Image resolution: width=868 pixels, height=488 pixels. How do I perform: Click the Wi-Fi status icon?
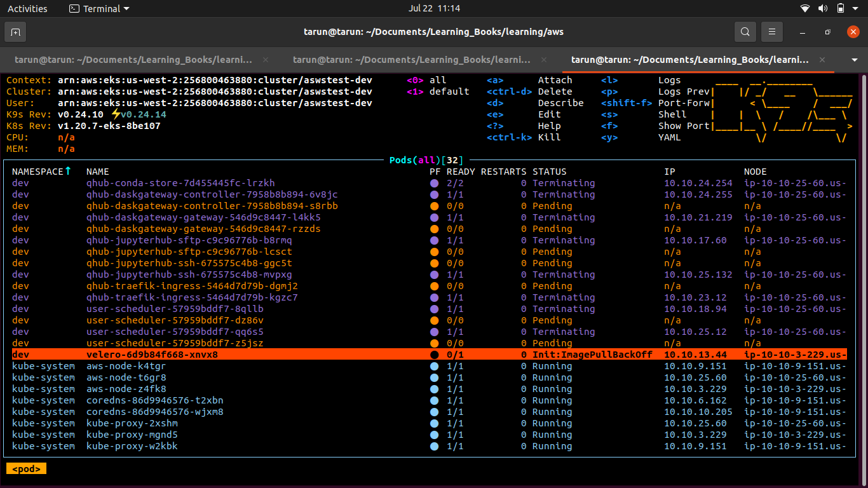805,9
